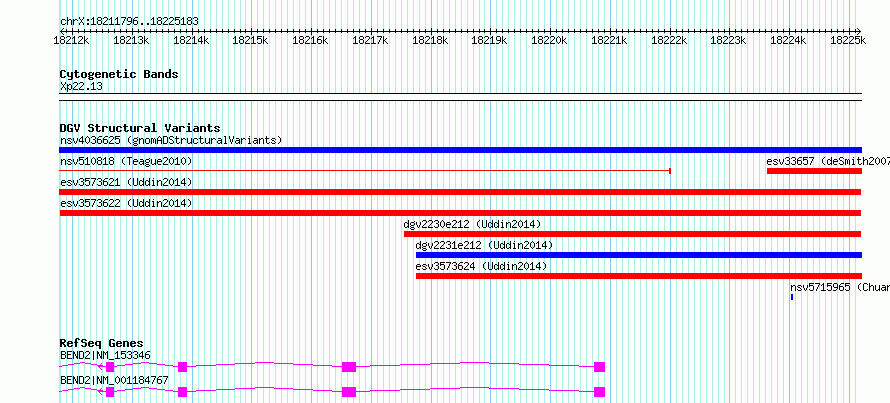Click the 18218k ruler position
The height and width of the screenshot is (403, 890).
pyautogui.click(x=430, y=40)
